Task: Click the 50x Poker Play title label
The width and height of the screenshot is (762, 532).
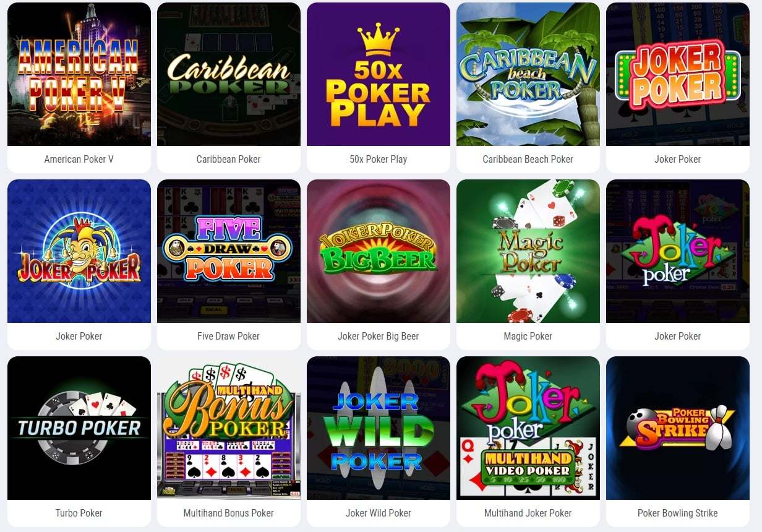Action: 379,160
